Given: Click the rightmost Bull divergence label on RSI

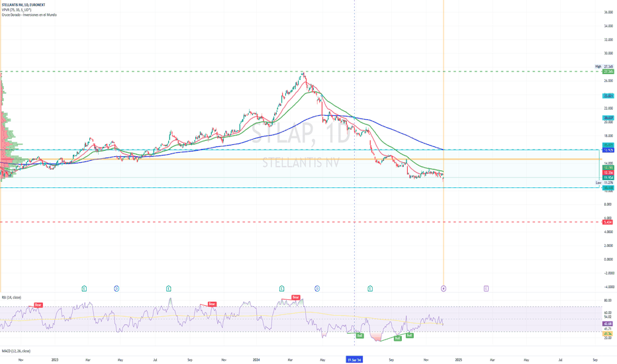Looking at the screenshot, I should pos(409,336).
